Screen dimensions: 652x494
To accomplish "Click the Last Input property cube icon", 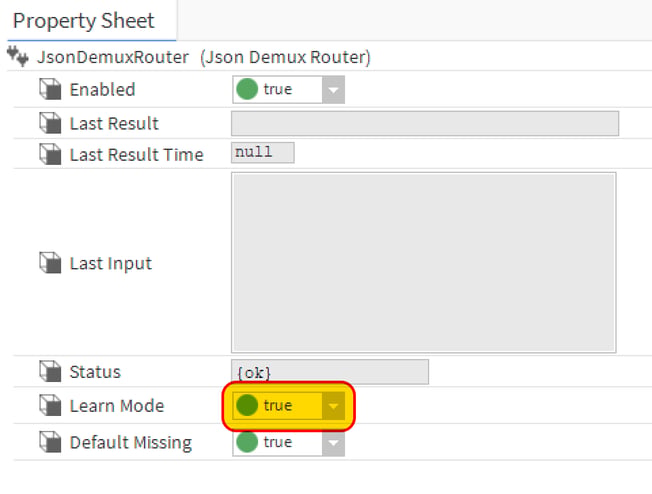I will click(50, 263).
